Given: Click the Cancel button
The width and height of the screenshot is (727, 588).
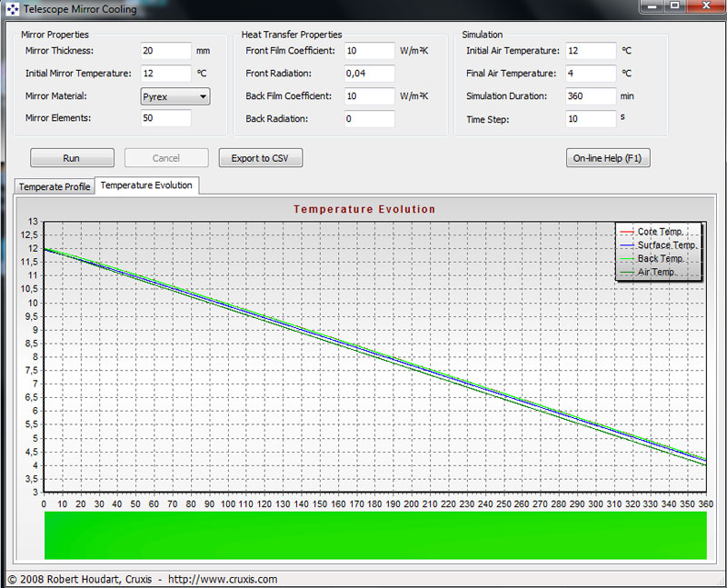Looking at the screenshot, I should [x=166, y=157].
